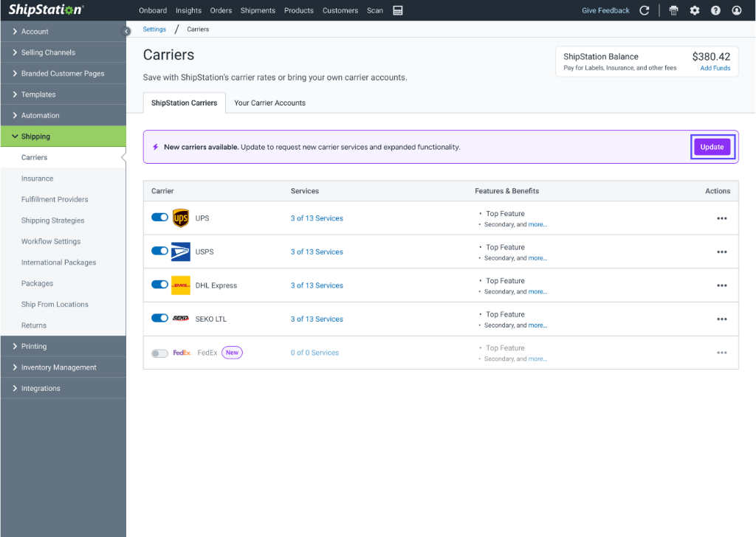The height and width of the screenshot is (537, 756).
Task: Open the settings gear icon
Action: click(694, 10)
